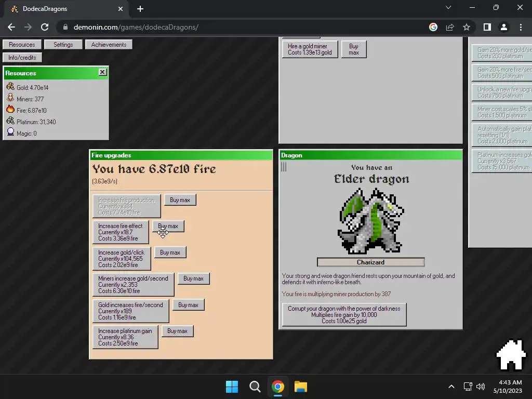This screenshot has width=532, height=399.
Task: Open the tab search dropdown chevron
Action: (448, 7)
